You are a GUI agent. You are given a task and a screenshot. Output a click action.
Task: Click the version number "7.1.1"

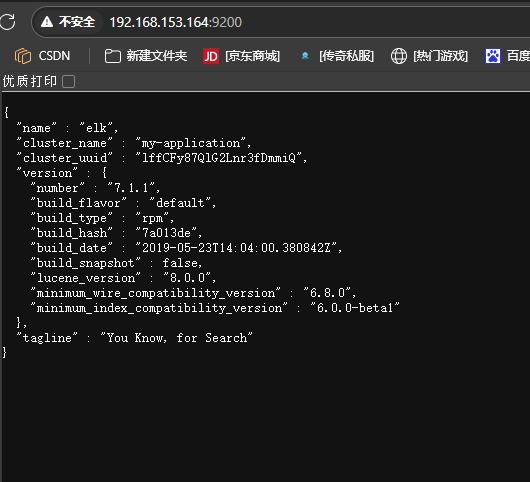pyautogui.click(x=131, y=188)
